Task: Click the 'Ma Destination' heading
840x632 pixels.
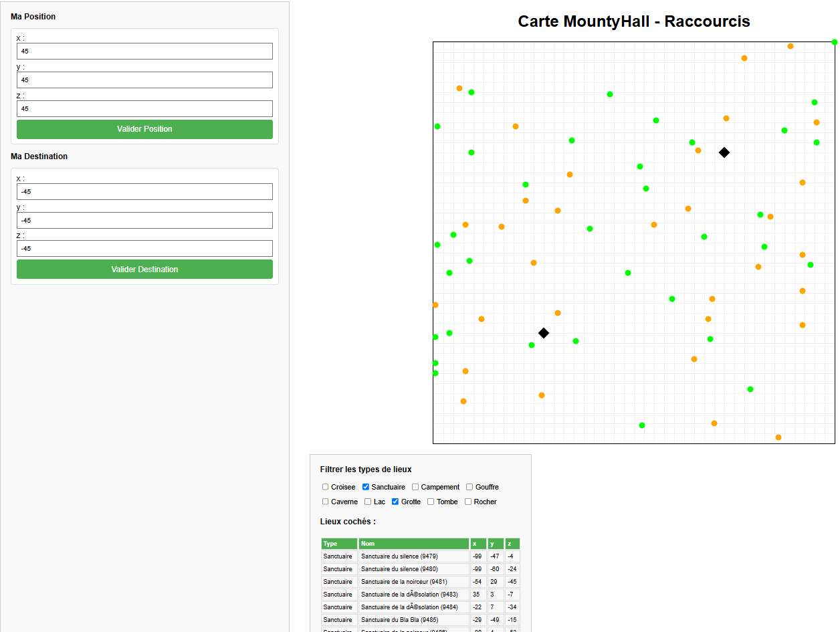Action: pyautogui.click(x=39, y=156)
